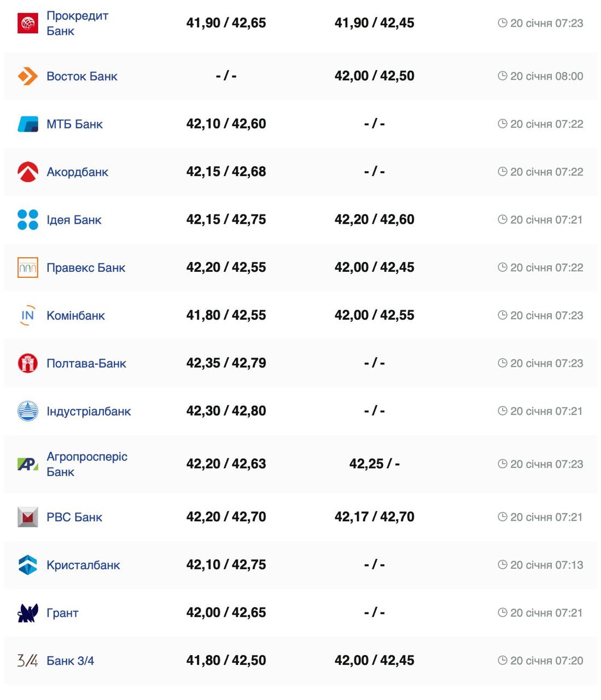Click the Ідея Банк four-dots logo
This screenshot has width=601, height=700.
[28, 220]
